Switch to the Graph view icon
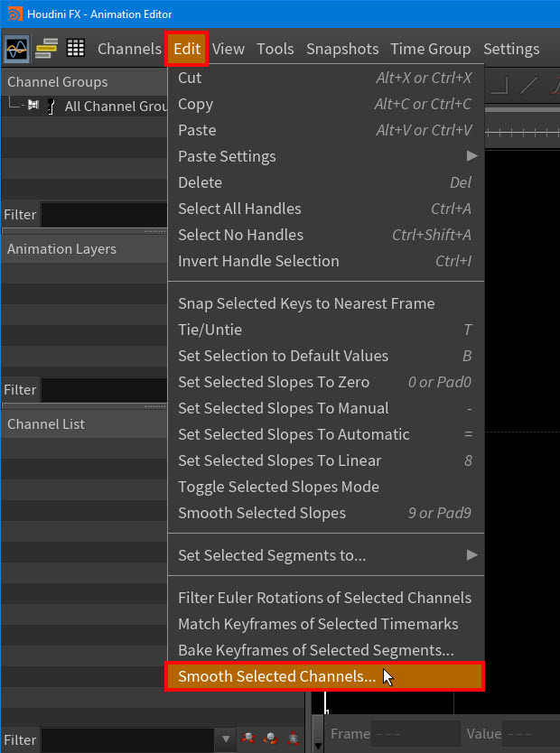 point(16,49)
